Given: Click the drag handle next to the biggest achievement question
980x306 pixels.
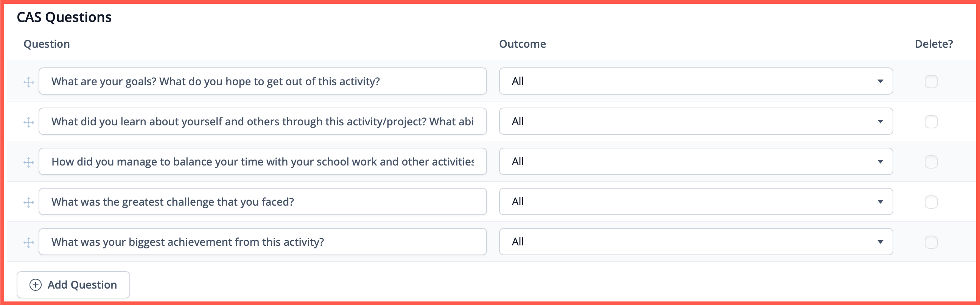Looking at the screenshot, I should [x=28, y=242].
